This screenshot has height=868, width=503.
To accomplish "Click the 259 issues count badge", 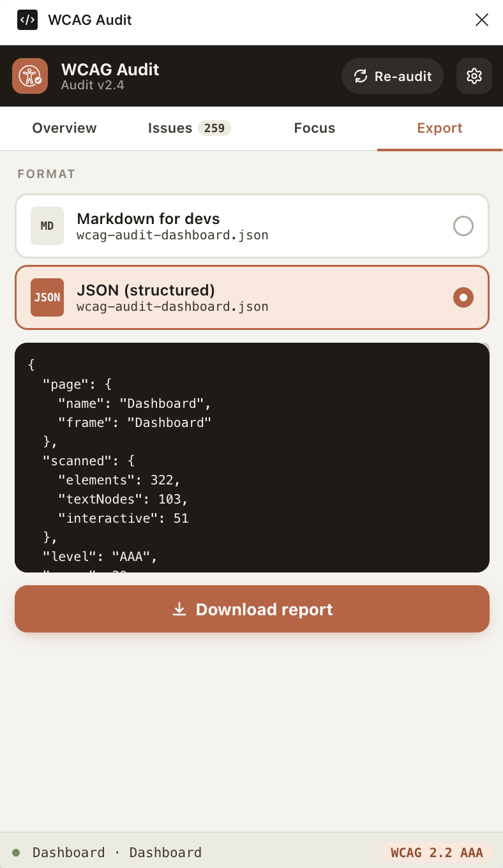I will (214, 128).
